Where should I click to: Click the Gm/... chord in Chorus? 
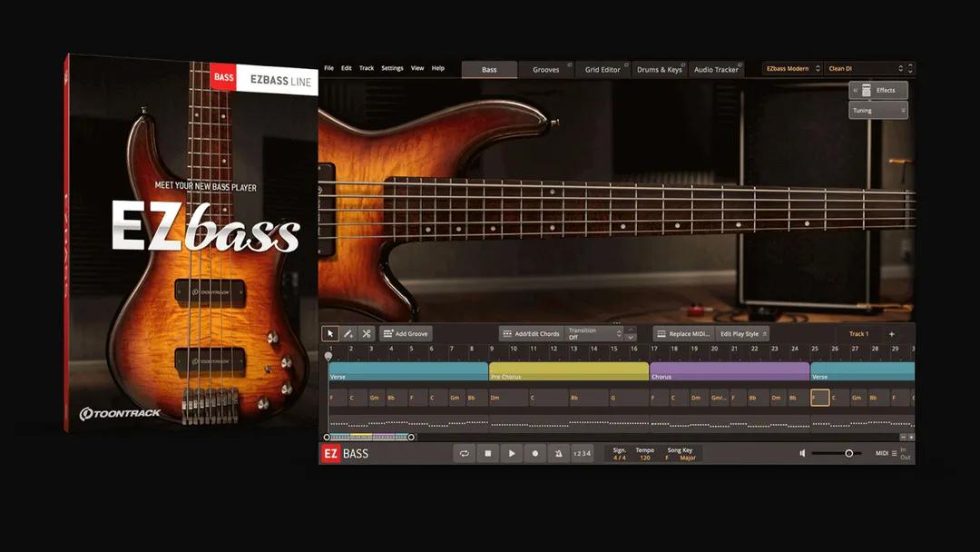[719, 398]
